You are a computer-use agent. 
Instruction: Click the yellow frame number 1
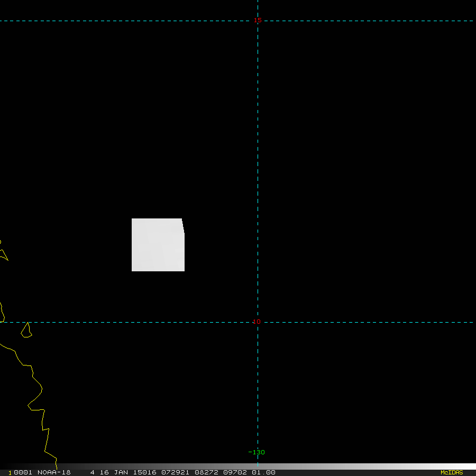(10, 473)
